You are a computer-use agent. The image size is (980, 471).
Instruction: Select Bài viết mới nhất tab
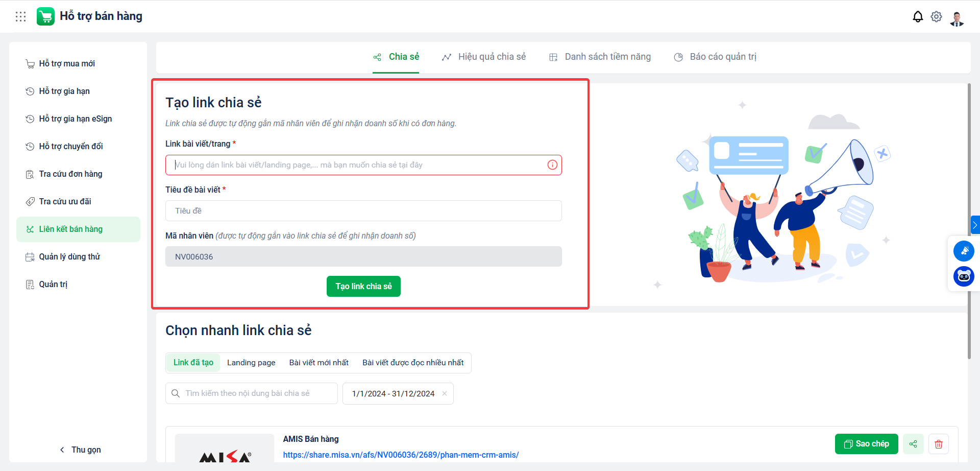pyautogui.click(x=319, y=362)
